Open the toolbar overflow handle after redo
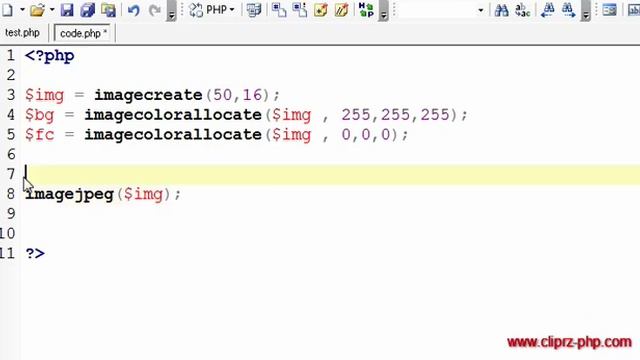The width and height of the screenshot is (640, 360). coord(172,11)
